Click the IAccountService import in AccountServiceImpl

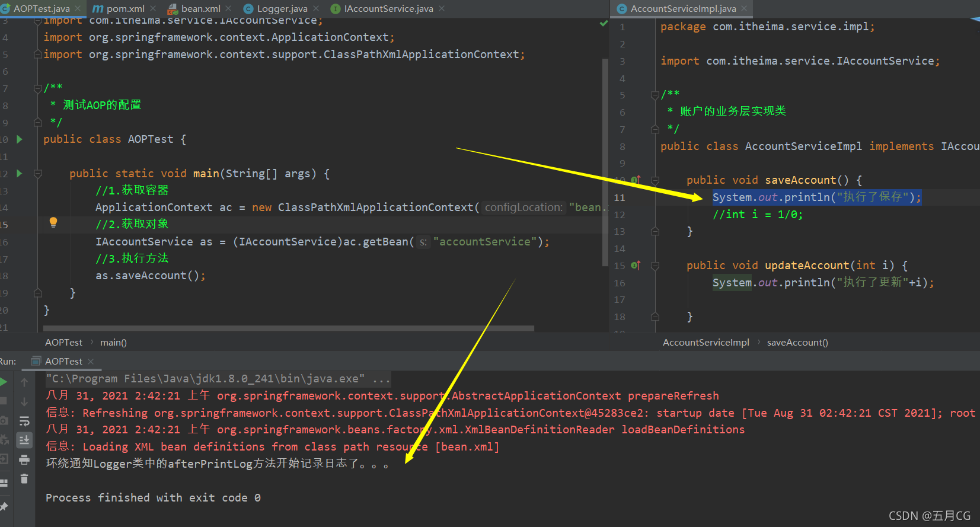(x=800, y=61)
